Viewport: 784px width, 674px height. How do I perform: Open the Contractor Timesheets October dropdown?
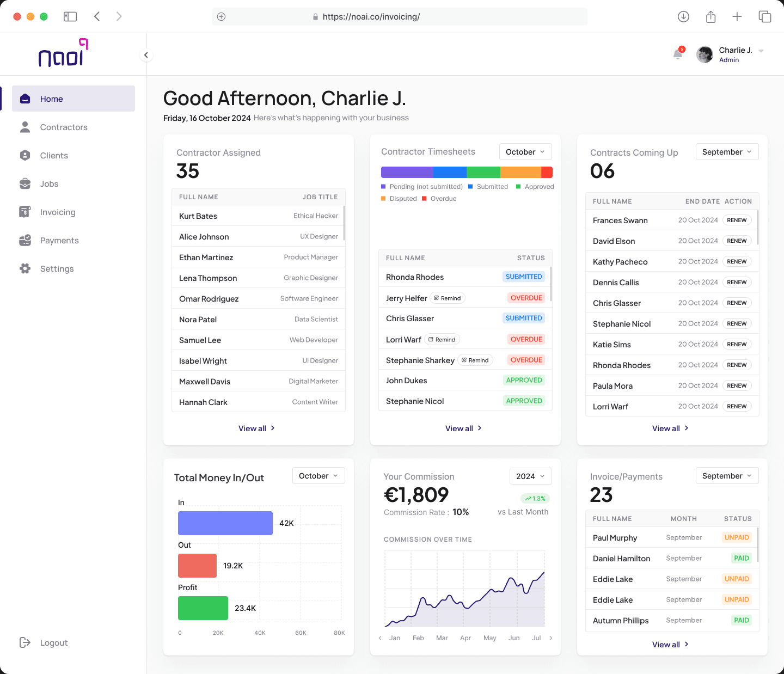tap(525, 152)
